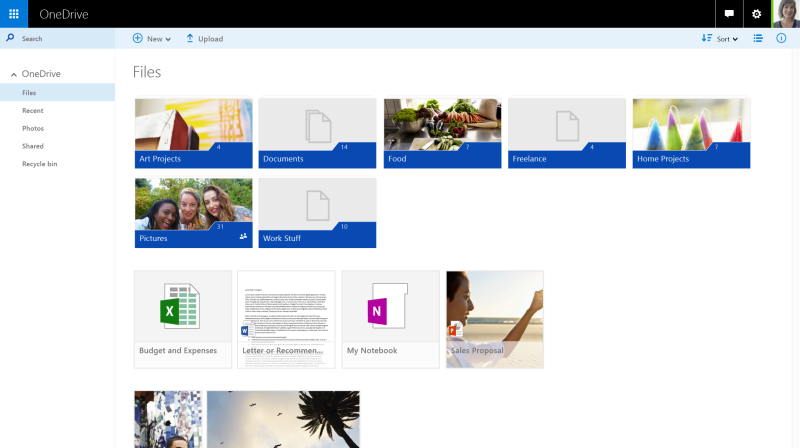
Task: Open the Recycle bin link
Action: point(39,164)
